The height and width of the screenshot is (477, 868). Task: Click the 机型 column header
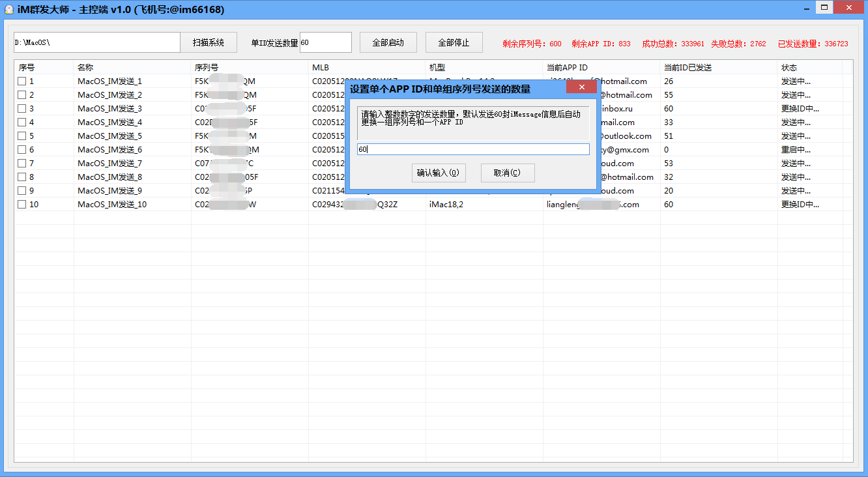pyautogui.click(x=484, y=68)
